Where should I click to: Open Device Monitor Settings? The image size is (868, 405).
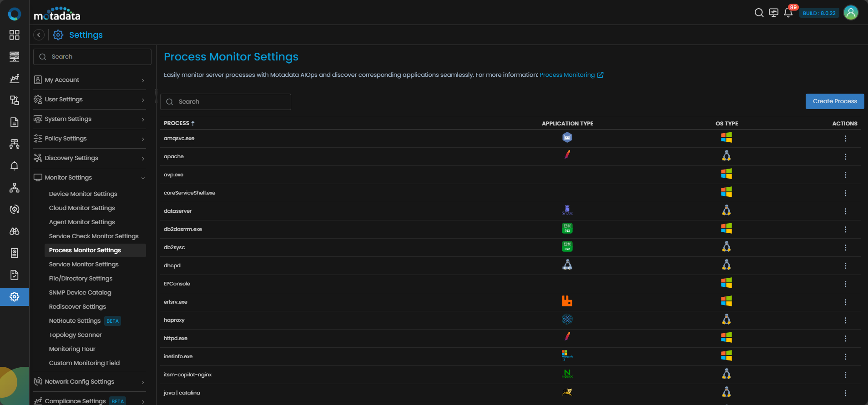tap(83, 194)
